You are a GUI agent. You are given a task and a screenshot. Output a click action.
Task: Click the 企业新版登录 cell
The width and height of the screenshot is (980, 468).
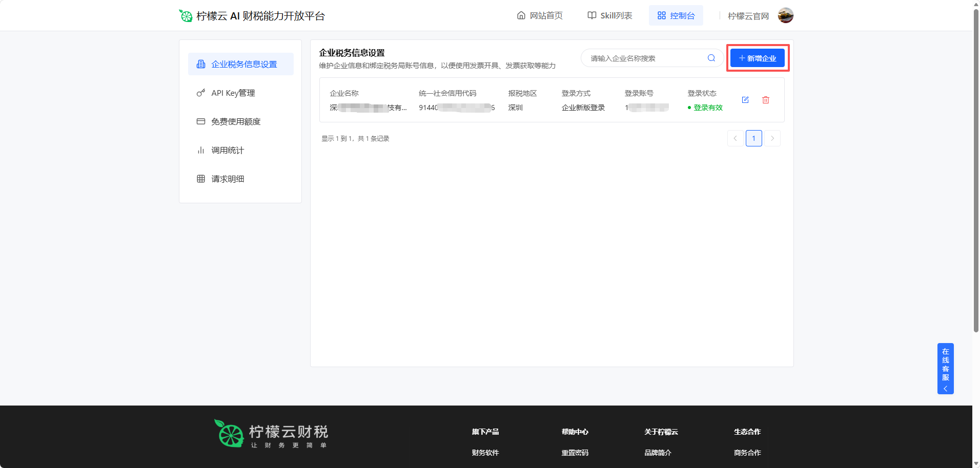coord(583,108)
